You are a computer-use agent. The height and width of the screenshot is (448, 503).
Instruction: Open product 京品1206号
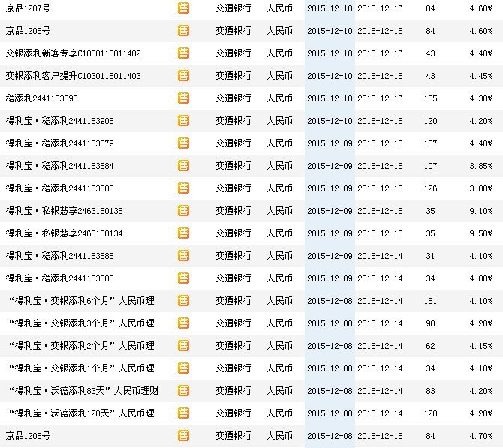point(29,31)
